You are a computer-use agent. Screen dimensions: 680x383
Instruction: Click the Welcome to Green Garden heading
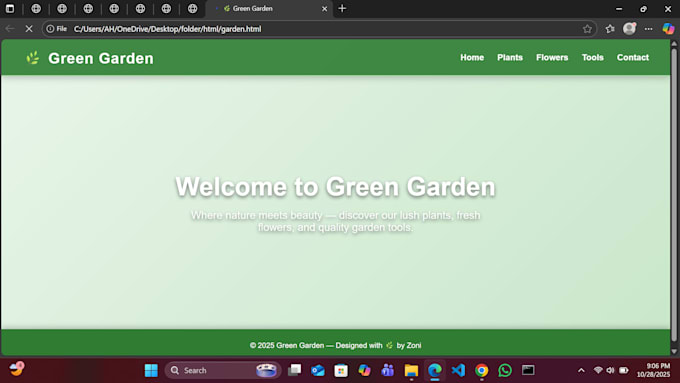click(x=335, y=187)
